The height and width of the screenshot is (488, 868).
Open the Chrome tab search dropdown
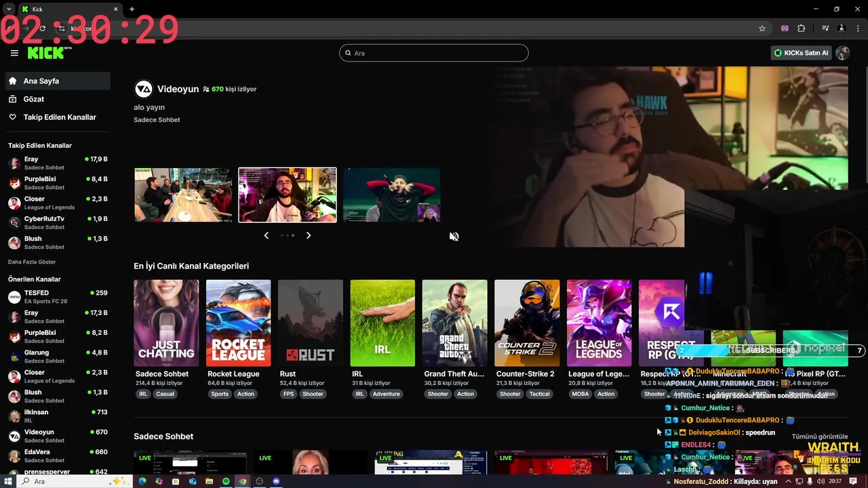click(x=8, y=9)
